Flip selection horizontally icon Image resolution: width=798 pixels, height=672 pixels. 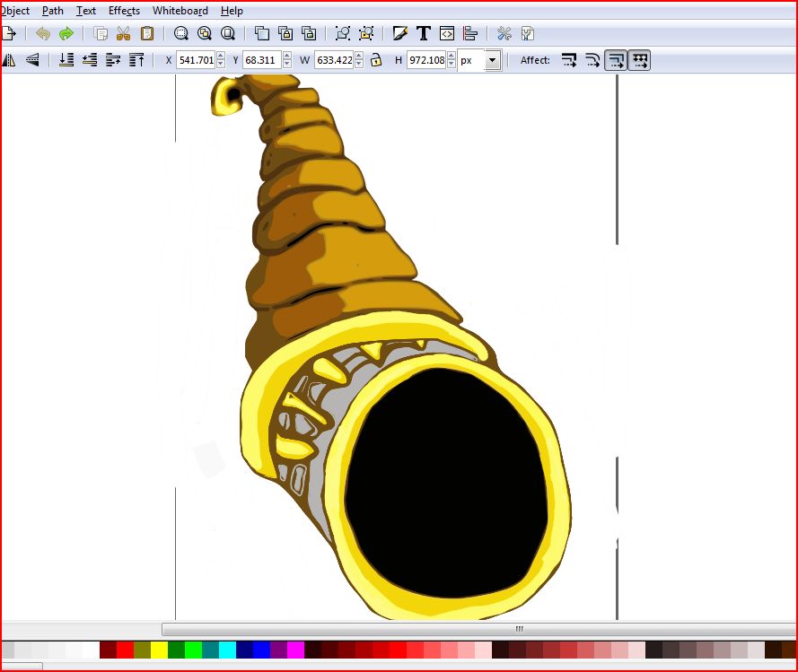9,60
